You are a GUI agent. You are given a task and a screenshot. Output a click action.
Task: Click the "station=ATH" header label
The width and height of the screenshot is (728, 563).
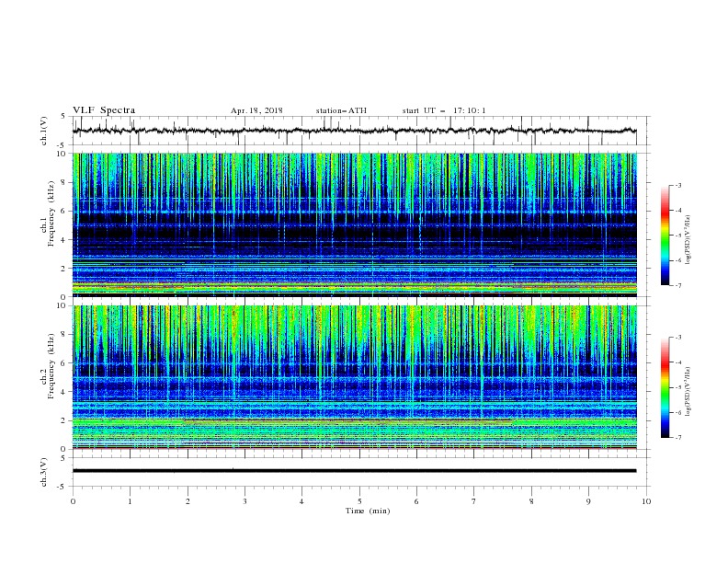point(341,110)
